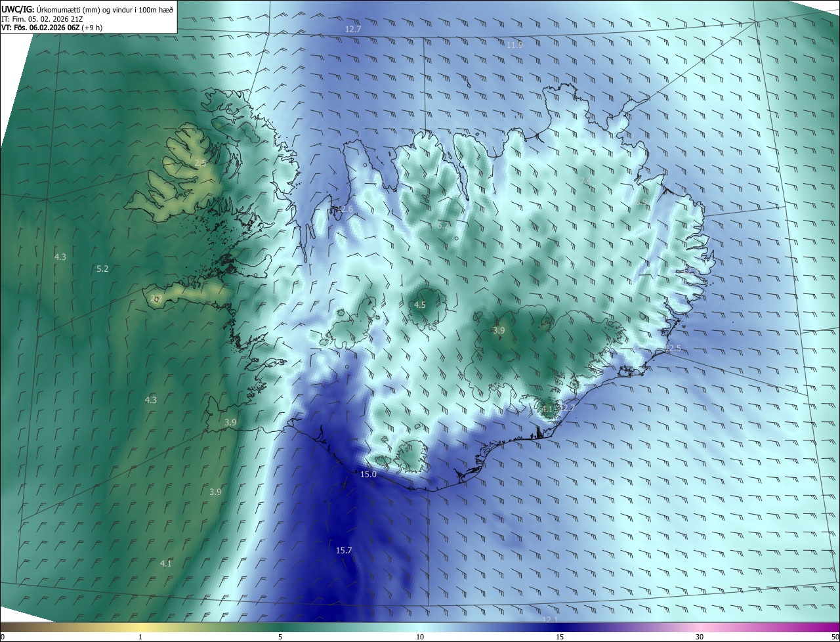Click the color bar tick label 10
This screenshot has height=642, width=840.
[x=420, y=637]
